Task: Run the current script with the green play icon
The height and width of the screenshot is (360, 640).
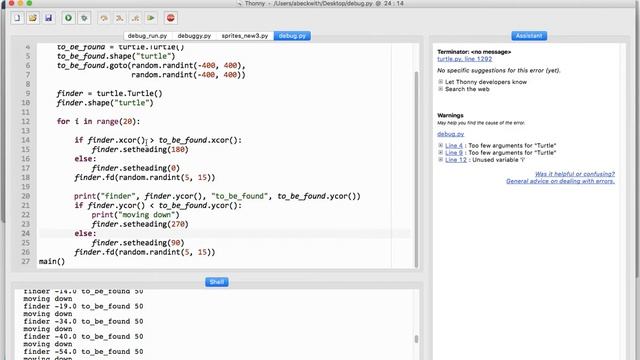Action: 69,18
